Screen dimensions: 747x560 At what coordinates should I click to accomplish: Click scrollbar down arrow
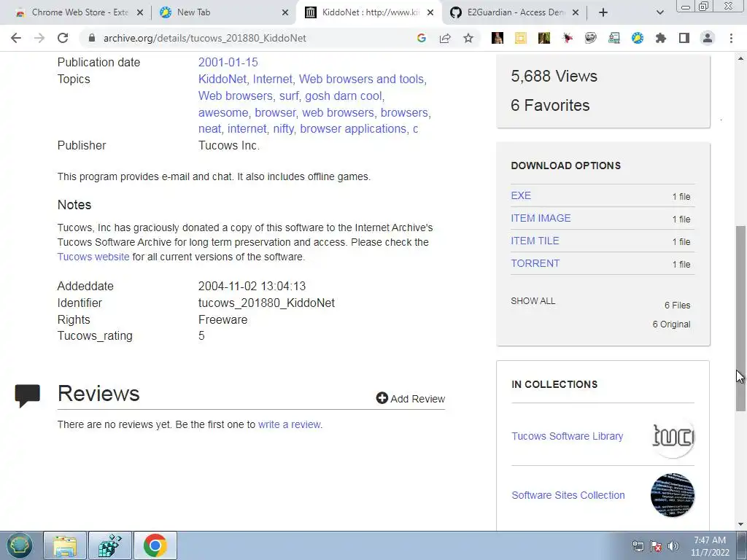coord(740,525)
